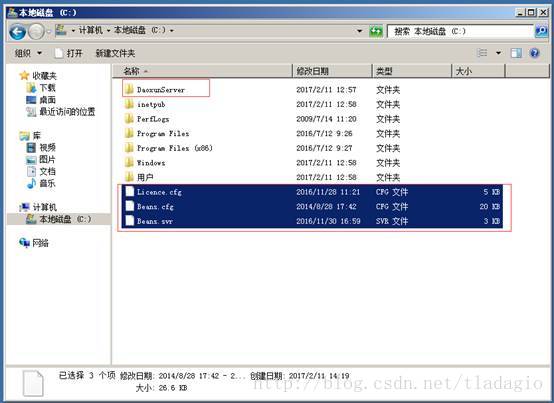The image size is (554, 403).
Task: Open 最近访问的位置 in the navigation pane
Action: (61, 112)
